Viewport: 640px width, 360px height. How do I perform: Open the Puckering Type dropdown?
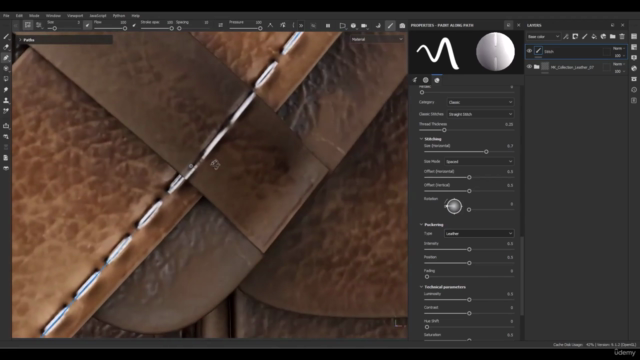pos(479,233)
